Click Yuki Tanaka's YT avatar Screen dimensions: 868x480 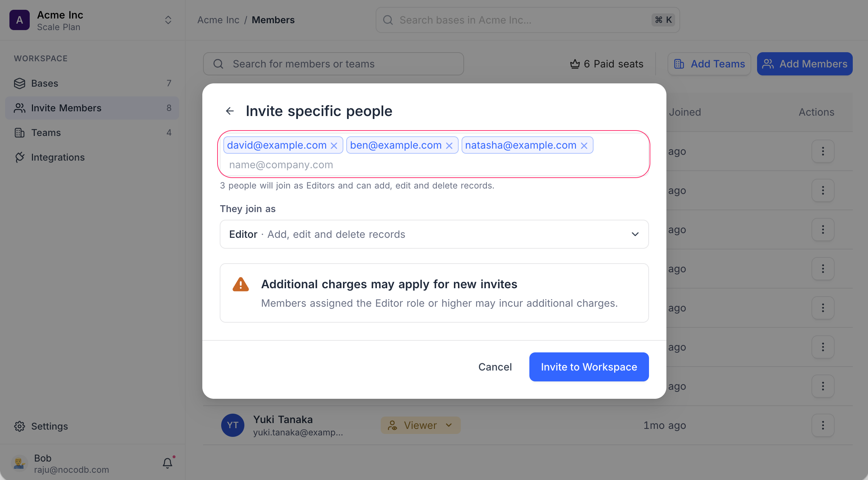pos(233,425)
